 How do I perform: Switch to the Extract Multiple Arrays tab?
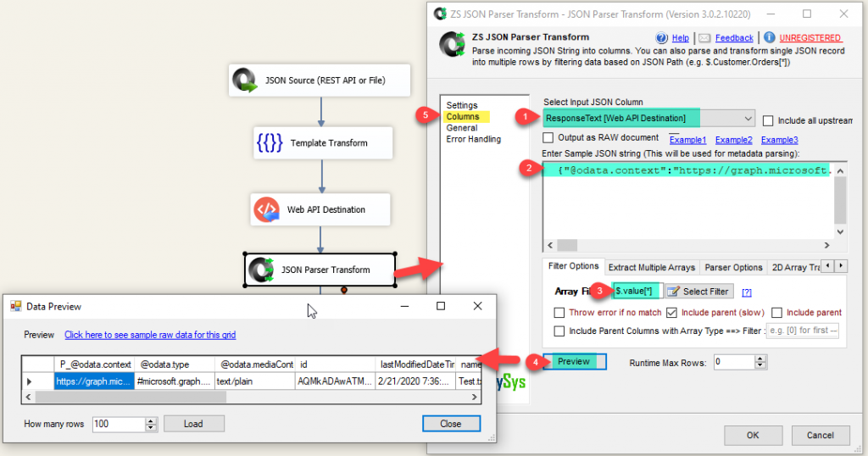point(651,267)
